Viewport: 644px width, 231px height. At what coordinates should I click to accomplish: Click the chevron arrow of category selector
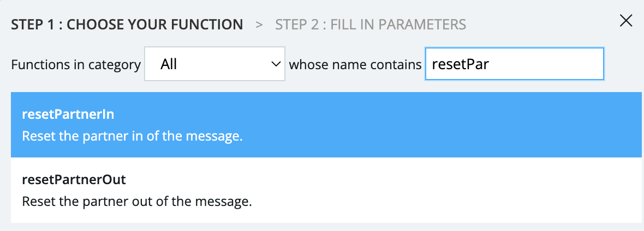275,64
